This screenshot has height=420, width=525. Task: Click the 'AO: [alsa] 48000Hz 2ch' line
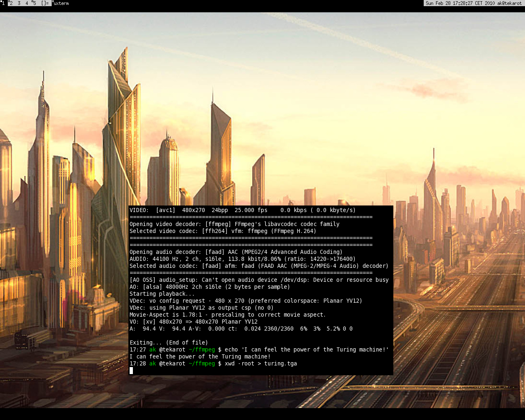click(x=210, y=287)
